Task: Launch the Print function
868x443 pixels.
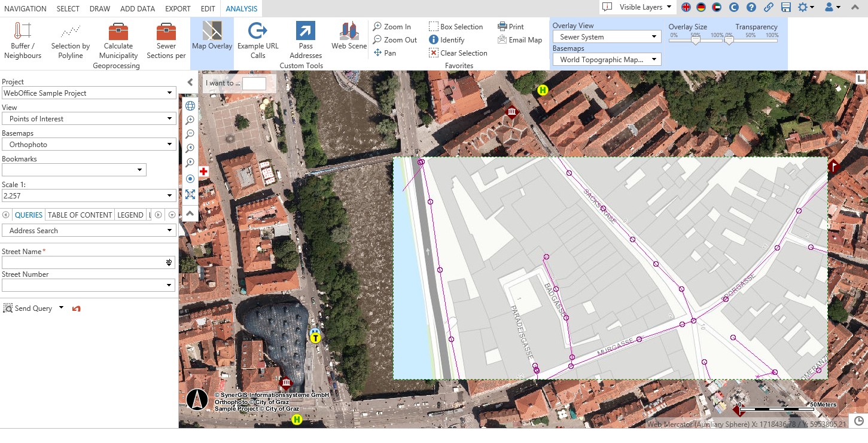Action: [511, 26]
